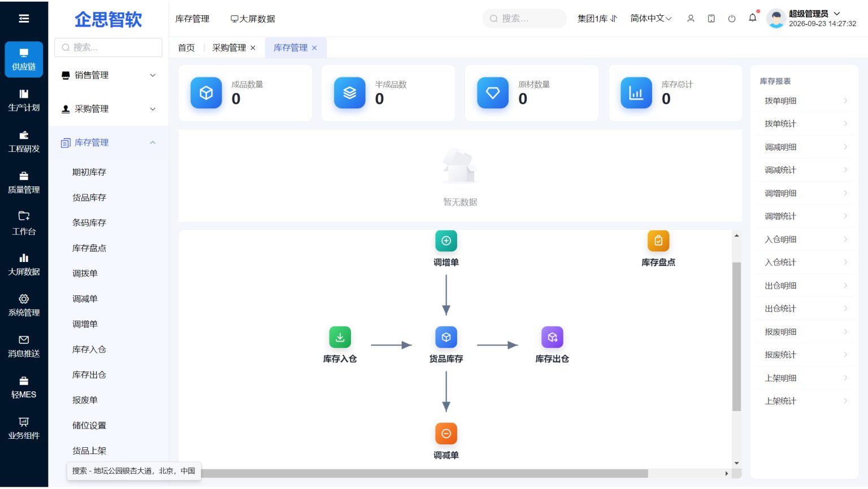
Task: Open the 调增明细 report
Action: tap(805, 193)
